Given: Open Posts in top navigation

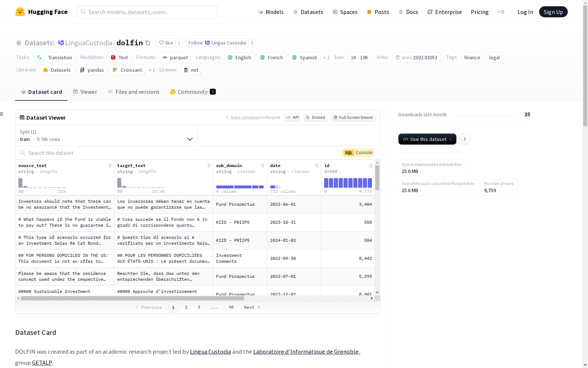Looking at the screenshot, I should 378,12.
